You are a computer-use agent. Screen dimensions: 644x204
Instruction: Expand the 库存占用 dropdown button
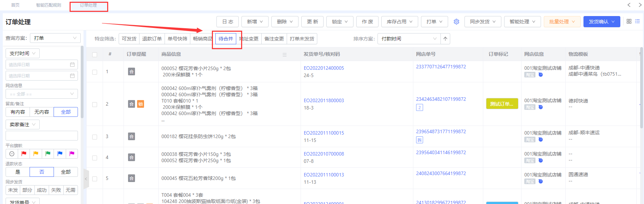(x=400, y=22)
